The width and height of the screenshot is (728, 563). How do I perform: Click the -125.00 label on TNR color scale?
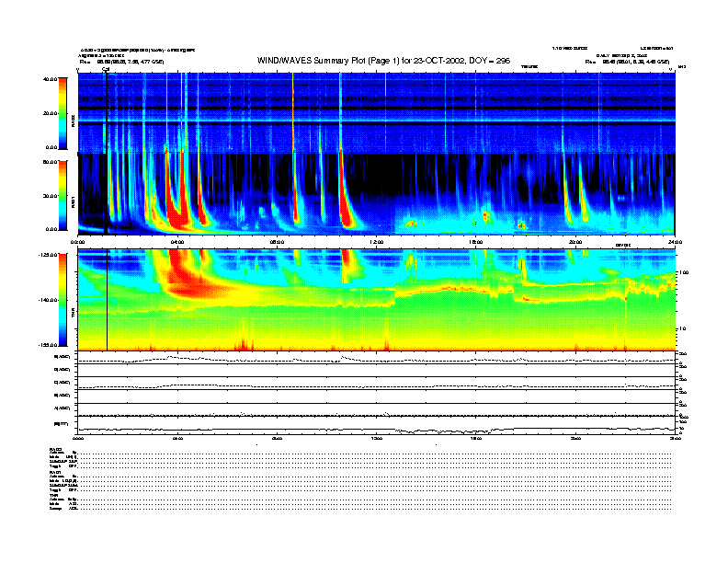(x=48, y=255)
